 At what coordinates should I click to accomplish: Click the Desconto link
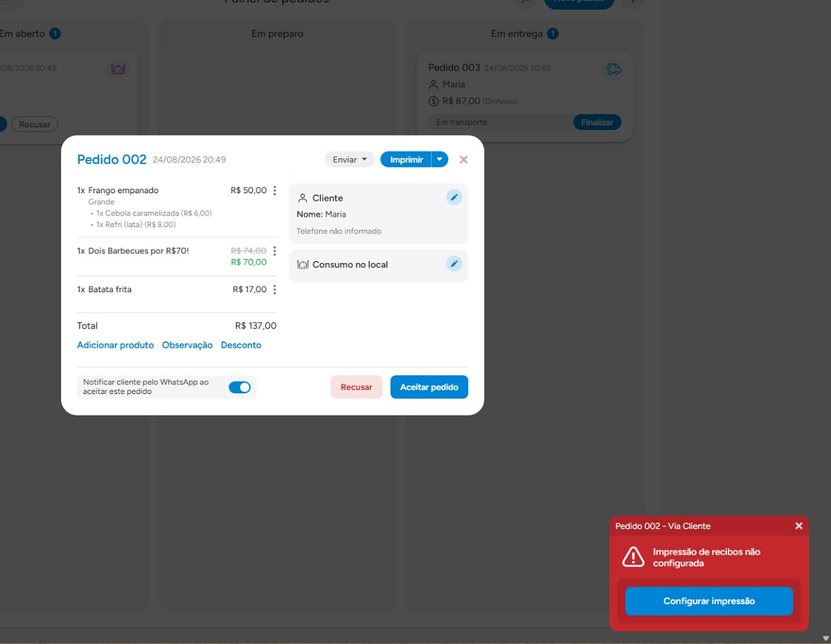(x=241, y=345)
